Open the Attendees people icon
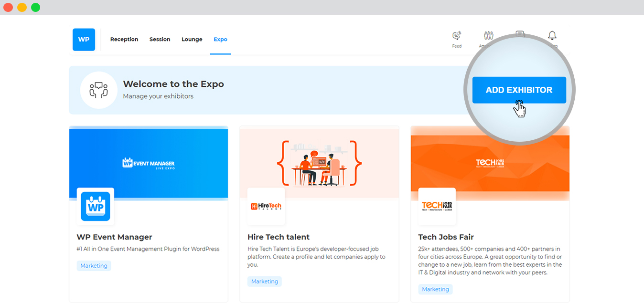 (x=488, y=36)
